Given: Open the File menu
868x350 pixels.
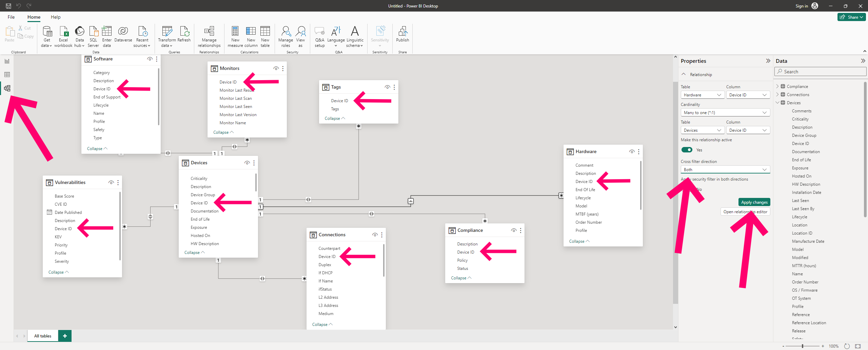Looking at the screenshot, I should click(11, 17).
